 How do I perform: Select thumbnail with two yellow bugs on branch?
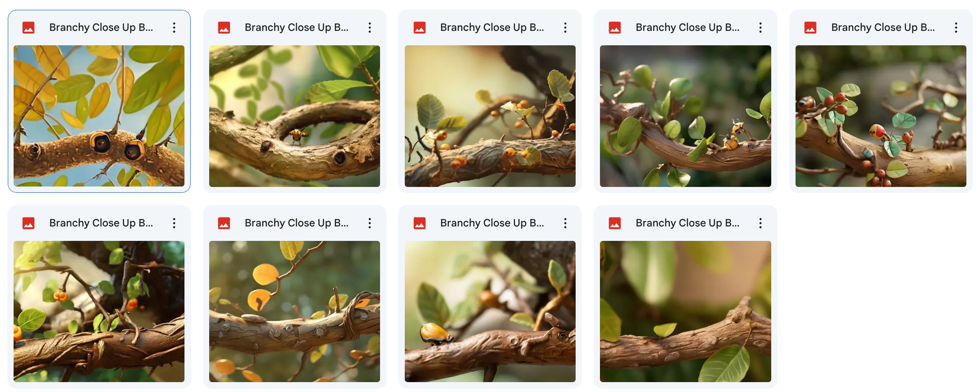[x=686, y=116]
